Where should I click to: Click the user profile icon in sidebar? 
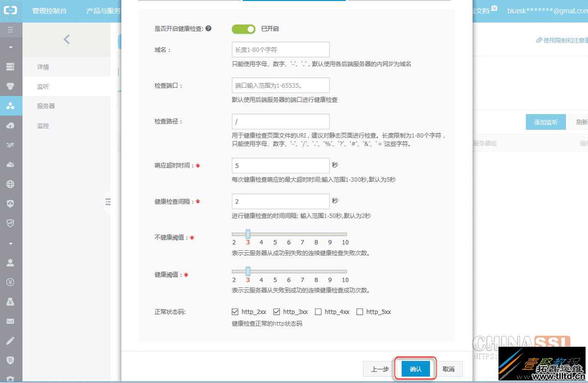tap(11, 263)
